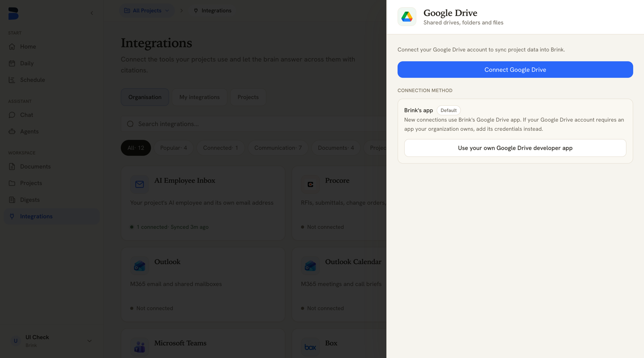Click the Integrations breadcrumb
The width and height of the screenshot is (644, 358).
point(216,10)
